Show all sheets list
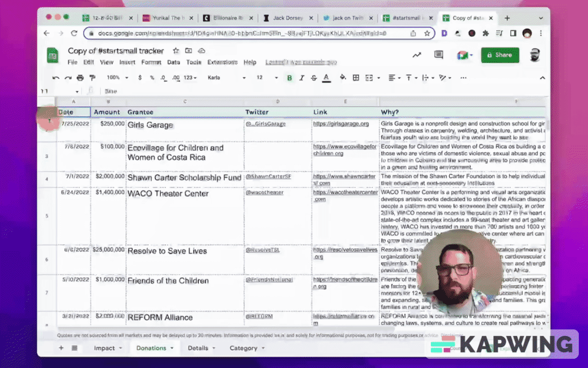Viewport: 588px width, 368px height. pyautogui.click(x=74, y=348)
